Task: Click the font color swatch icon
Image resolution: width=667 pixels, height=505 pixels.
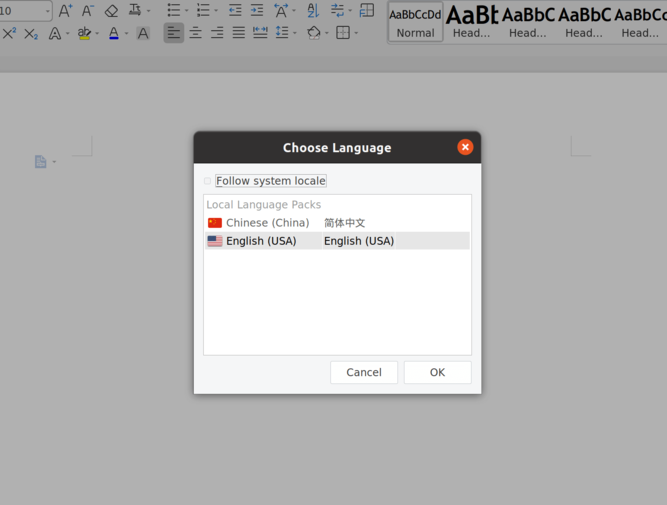Action: [113, 33]
